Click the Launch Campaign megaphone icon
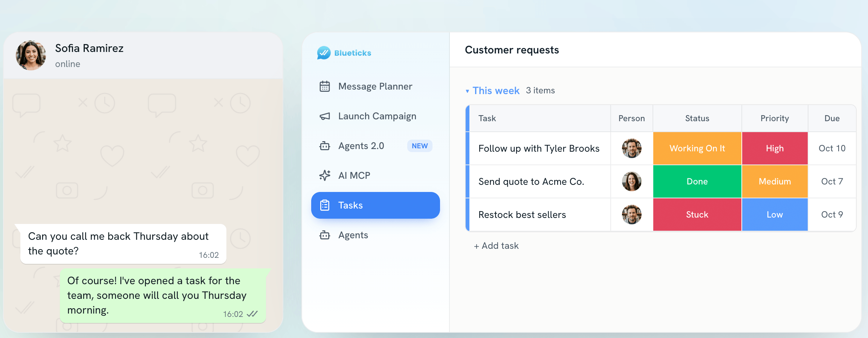 tap(325, 116)
